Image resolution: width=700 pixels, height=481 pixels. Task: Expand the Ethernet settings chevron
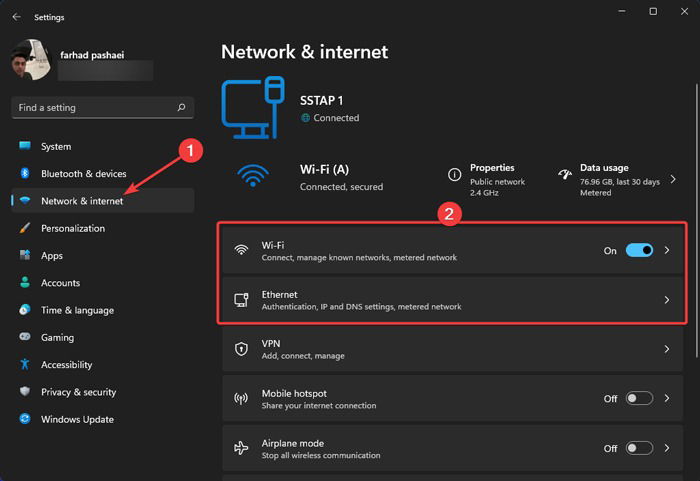(667, 300)
